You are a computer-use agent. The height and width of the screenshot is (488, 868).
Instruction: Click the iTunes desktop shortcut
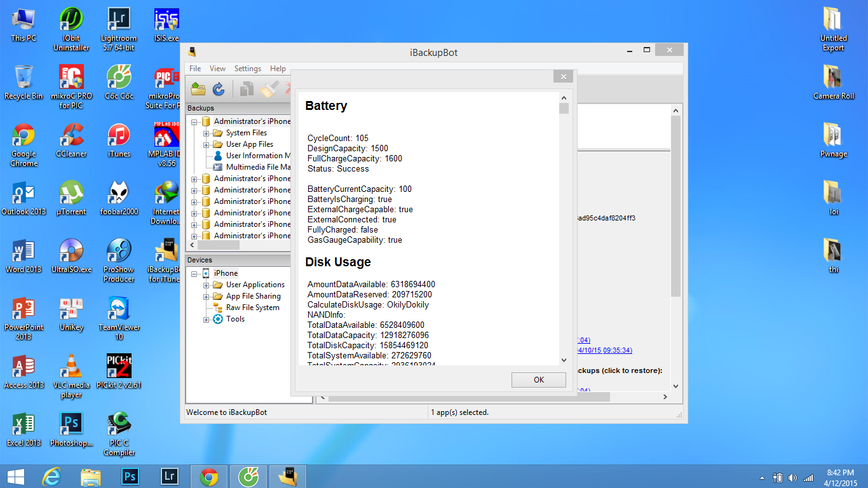[x=119, y=141]
